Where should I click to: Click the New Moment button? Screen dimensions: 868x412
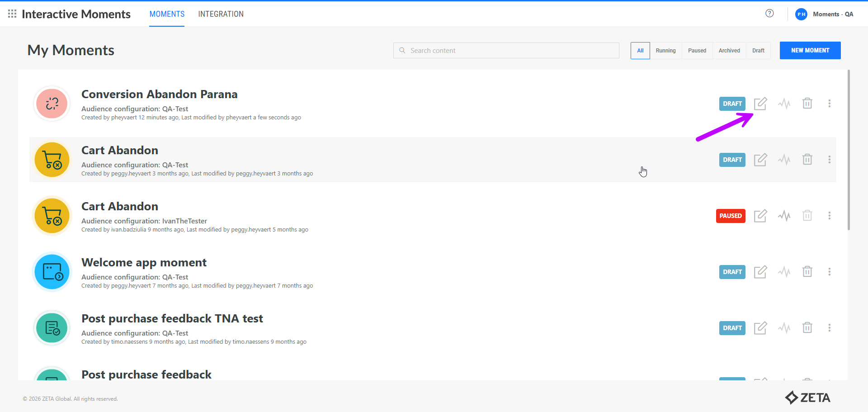pos(810,51)
